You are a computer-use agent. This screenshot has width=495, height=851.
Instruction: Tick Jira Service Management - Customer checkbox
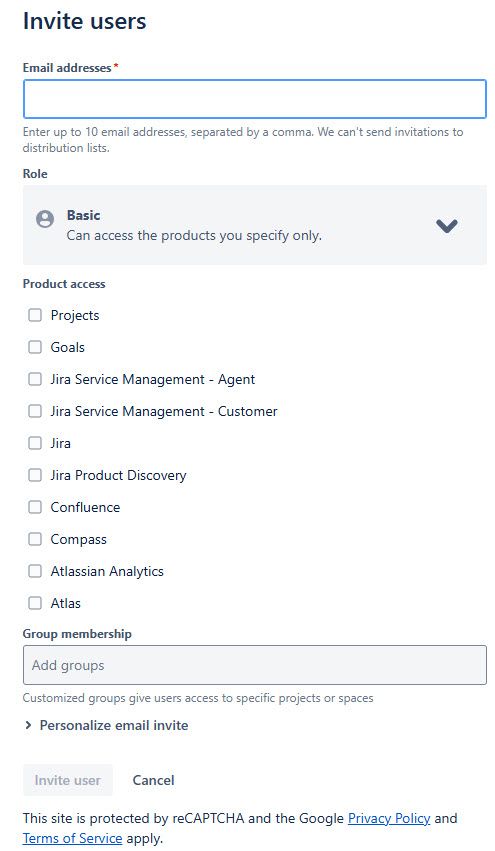pos(35,411)
